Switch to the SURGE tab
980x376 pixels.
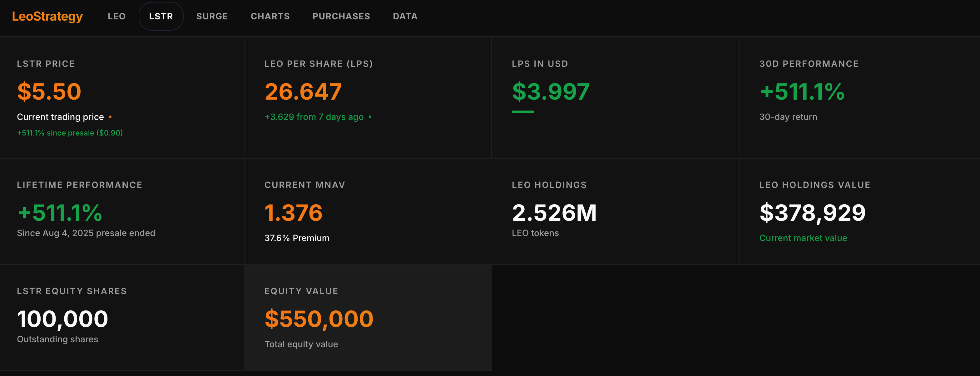[x=212, y=16]
